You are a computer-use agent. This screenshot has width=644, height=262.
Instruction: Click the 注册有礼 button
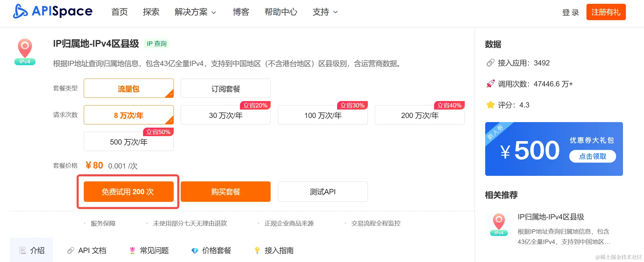tap(606, 12)
